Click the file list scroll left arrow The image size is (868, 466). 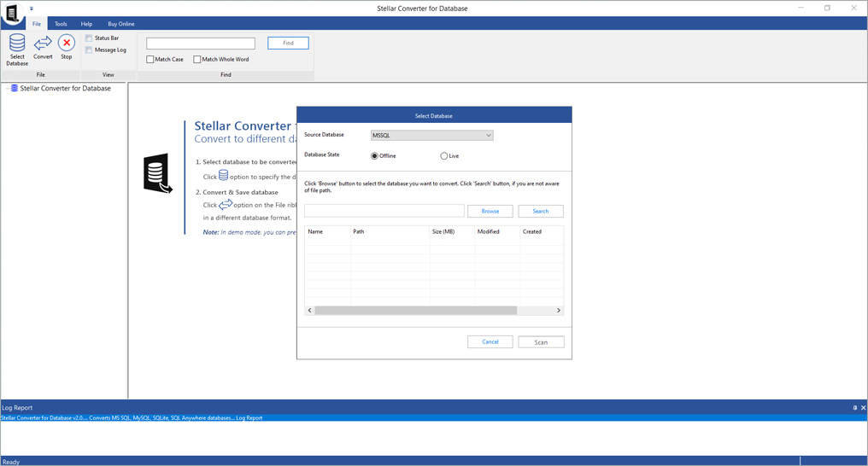pyautogui.click(x=309, y=310)
